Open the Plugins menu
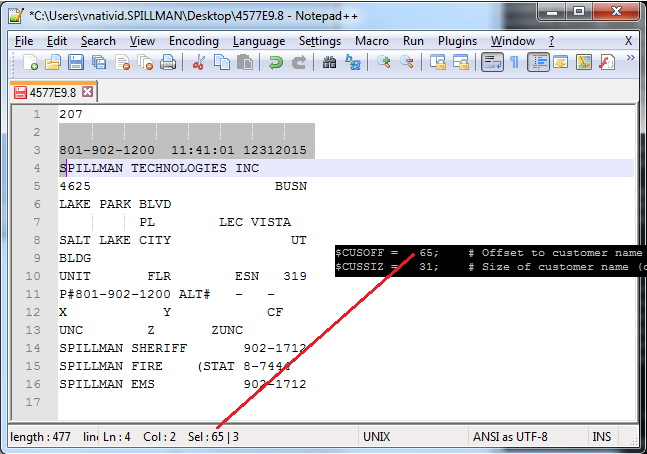647x454 pixels. [x=457, y=41]
